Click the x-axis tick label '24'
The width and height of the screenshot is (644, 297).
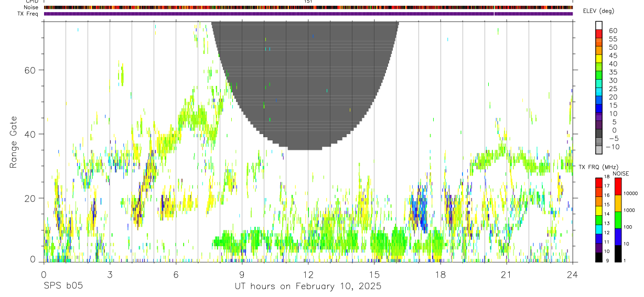(x=572, y=274)
